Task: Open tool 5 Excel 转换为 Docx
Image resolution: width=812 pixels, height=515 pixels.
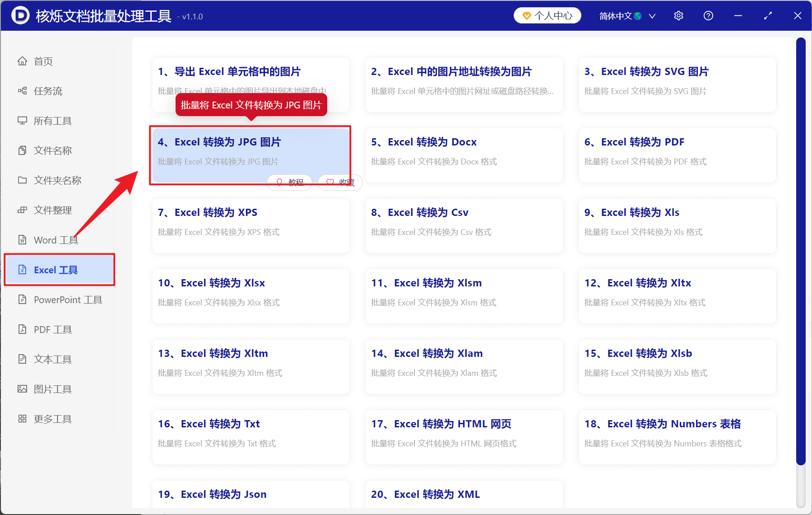Action: point(464,155)
